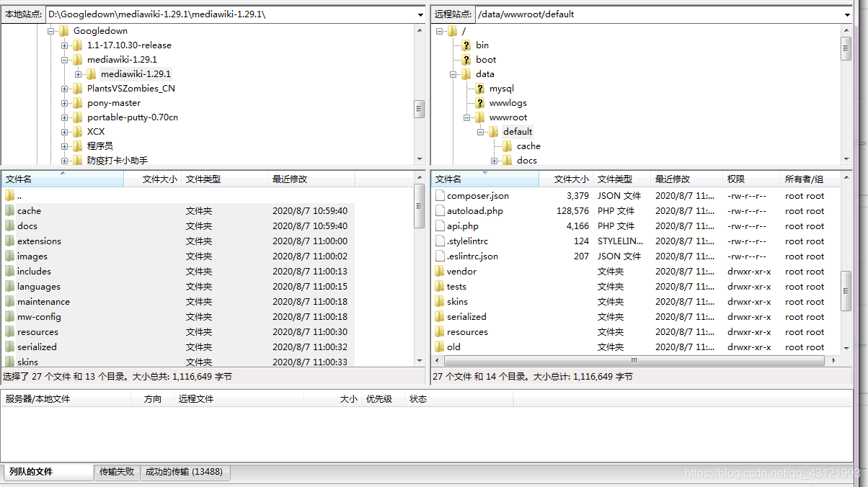Click the api.php file icon
This screenshot has width=868, height=487.
440,226
